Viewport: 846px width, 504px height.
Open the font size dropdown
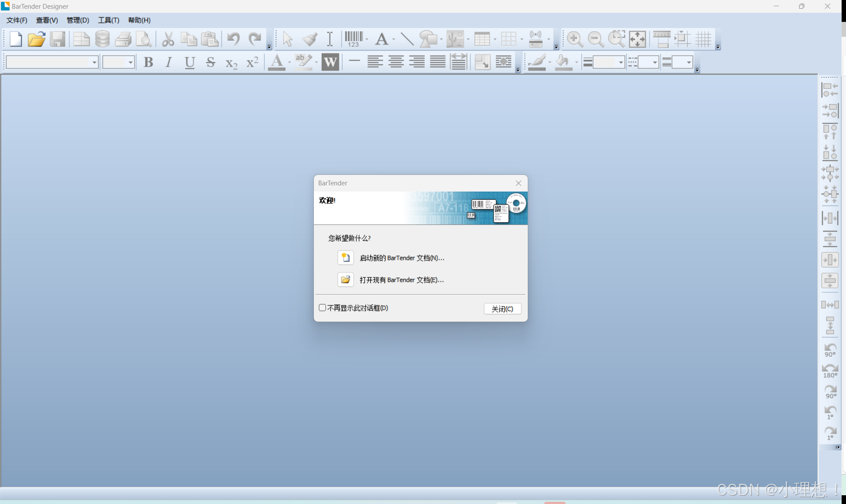(x=130, y=62)
